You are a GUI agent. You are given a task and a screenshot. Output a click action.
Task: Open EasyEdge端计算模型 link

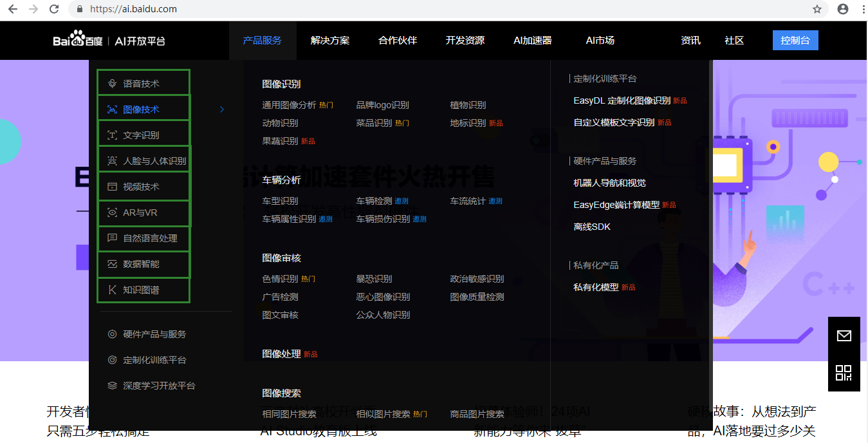[x=616, y=205]
